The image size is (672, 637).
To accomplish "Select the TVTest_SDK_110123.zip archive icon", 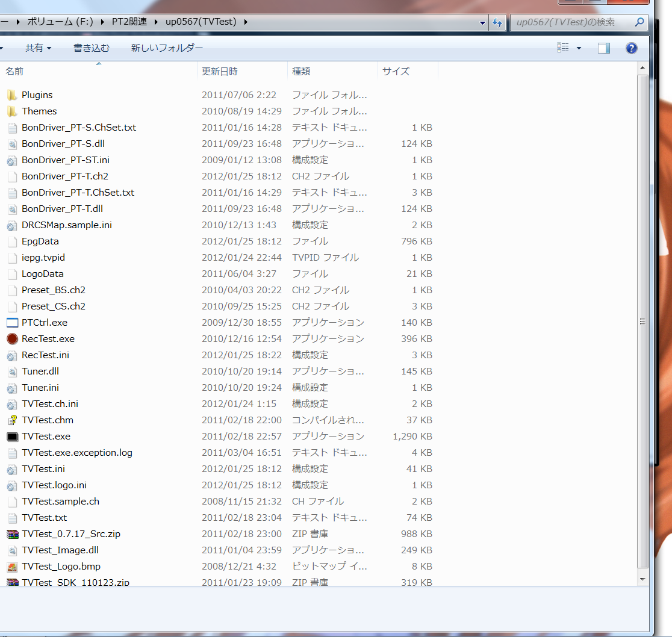I will click(13, 582).
